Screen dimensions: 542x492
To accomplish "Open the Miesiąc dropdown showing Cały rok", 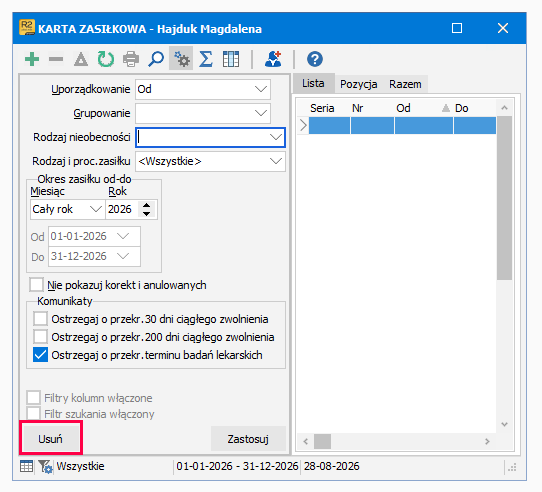I will click(95, 209).
